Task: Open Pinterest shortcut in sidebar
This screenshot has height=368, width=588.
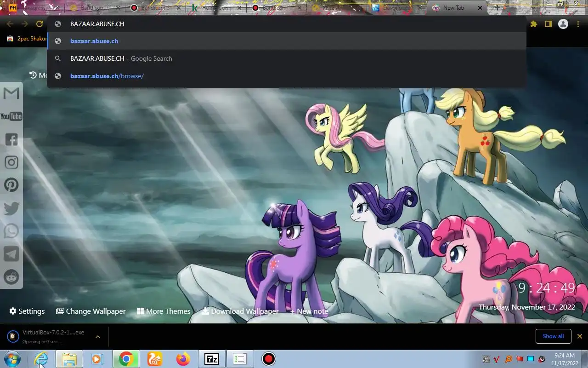Action: pos(11,185)
